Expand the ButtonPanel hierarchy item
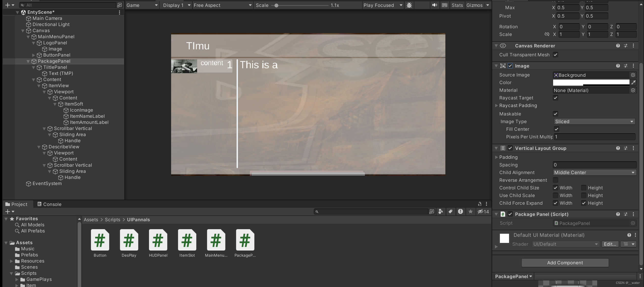The height and width of the screenshot is (287, 644). (x=34, y=55)
